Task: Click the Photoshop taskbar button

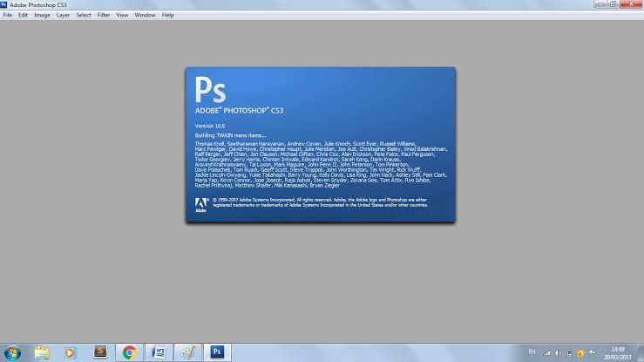Action: pos(217,352)
